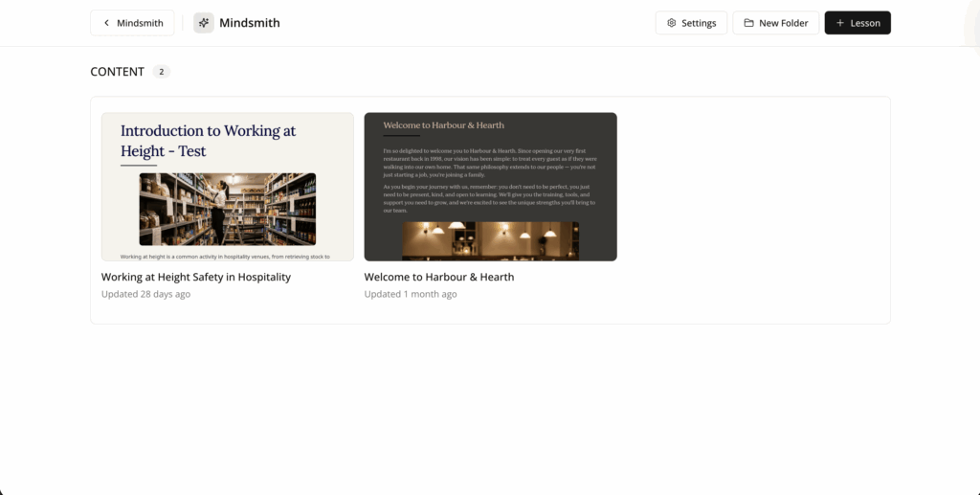The height and width of the screenshot is (495, 980).
Task: Click the CONTENT section heading
Action: click(x=118, y=72)
